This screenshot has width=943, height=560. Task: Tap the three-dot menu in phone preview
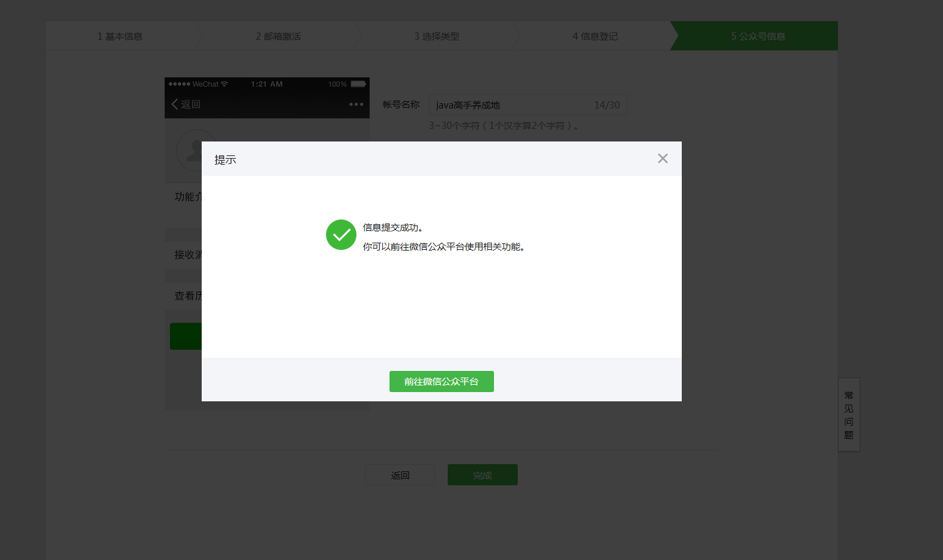point(356,104)
